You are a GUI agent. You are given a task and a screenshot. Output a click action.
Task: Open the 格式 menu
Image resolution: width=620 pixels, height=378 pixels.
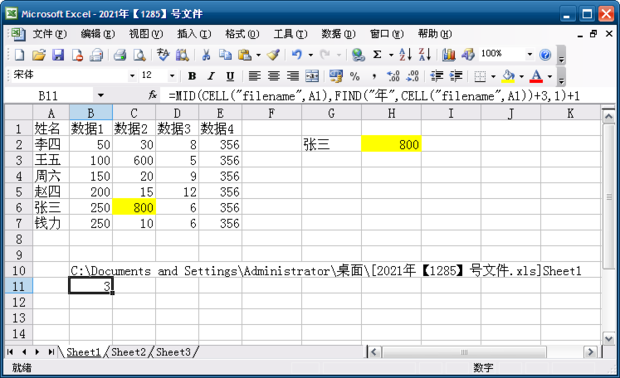point(242,34)
